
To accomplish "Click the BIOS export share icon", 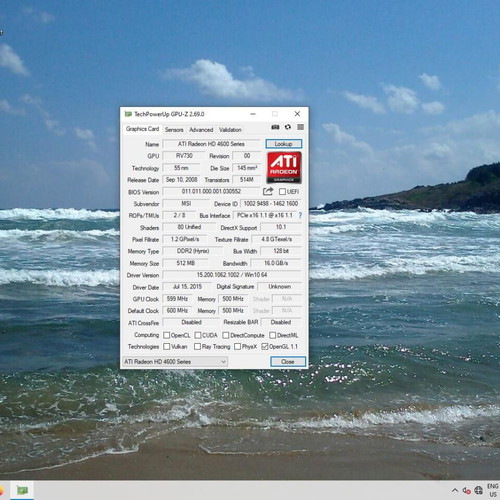I will coord(268,191).
